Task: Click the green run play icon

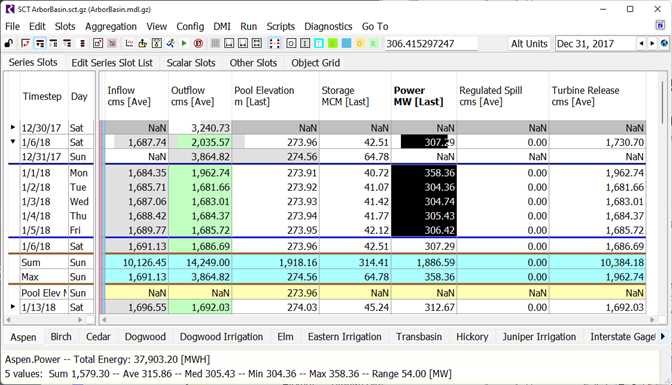Action: click(x=184, y=43)
